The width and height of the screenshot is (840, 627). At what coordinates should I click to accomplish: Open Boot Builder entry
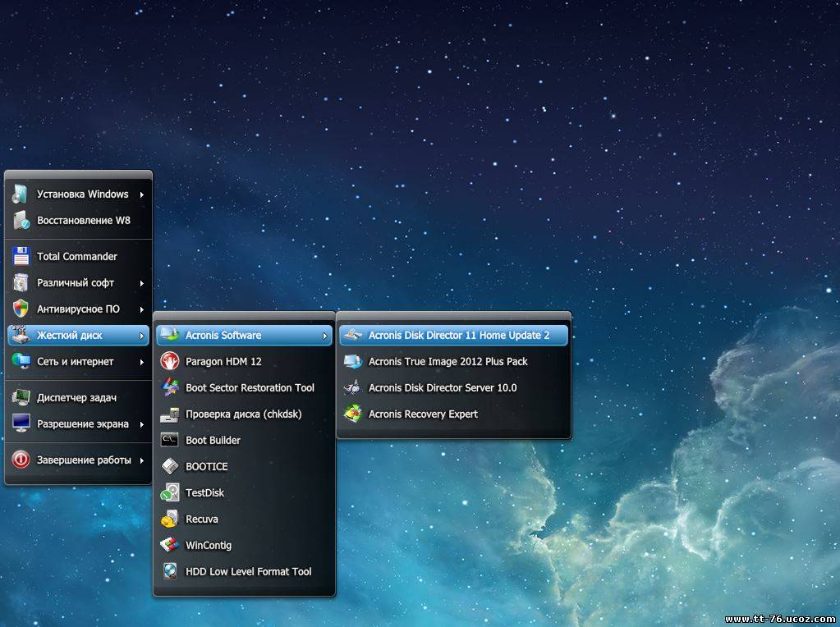coord(245,440)
